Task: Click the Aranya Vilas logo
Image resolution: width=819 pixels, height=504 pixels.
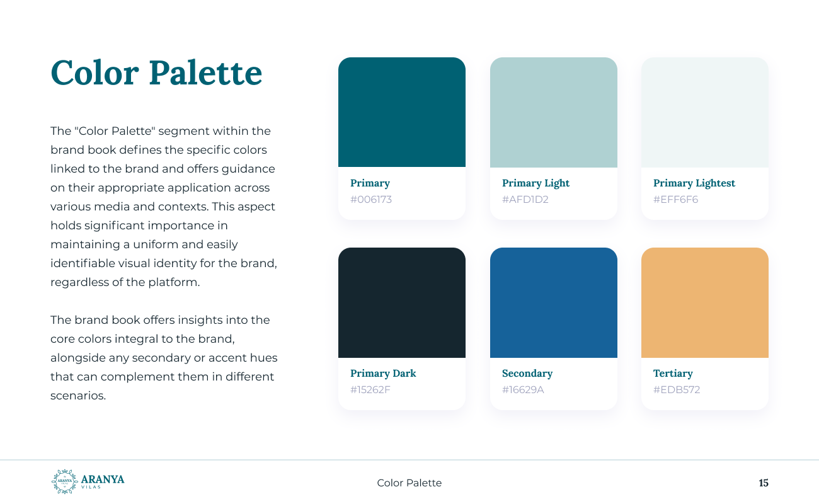Action: [88, 481]
